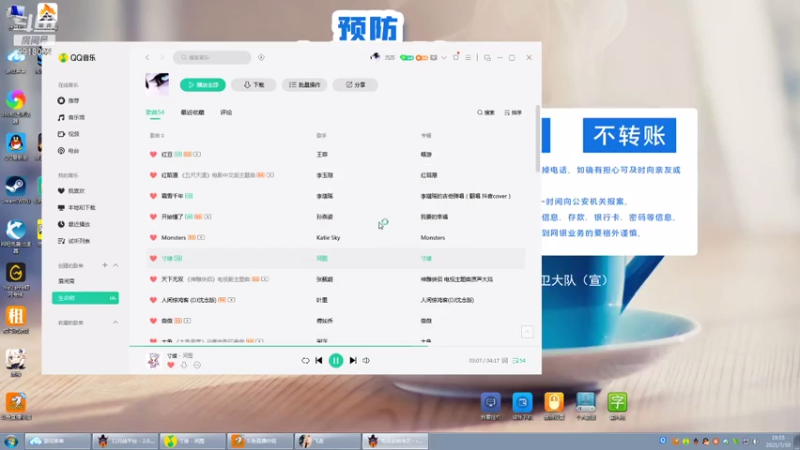Click the QQ Music taskbar button
This screenshot has width=800, height=450.
pos(193,441)
